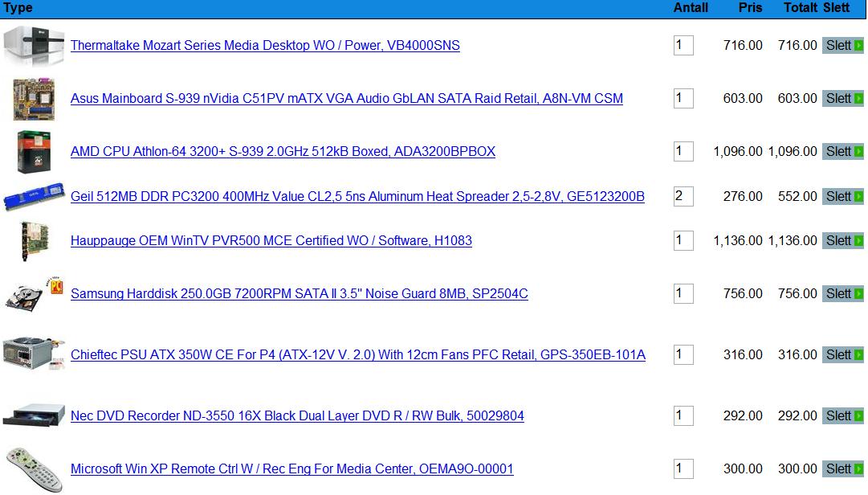Click the Antall column header
This screenshot has width=868, height=495.
pyautogui.click(x=691, y=8)
